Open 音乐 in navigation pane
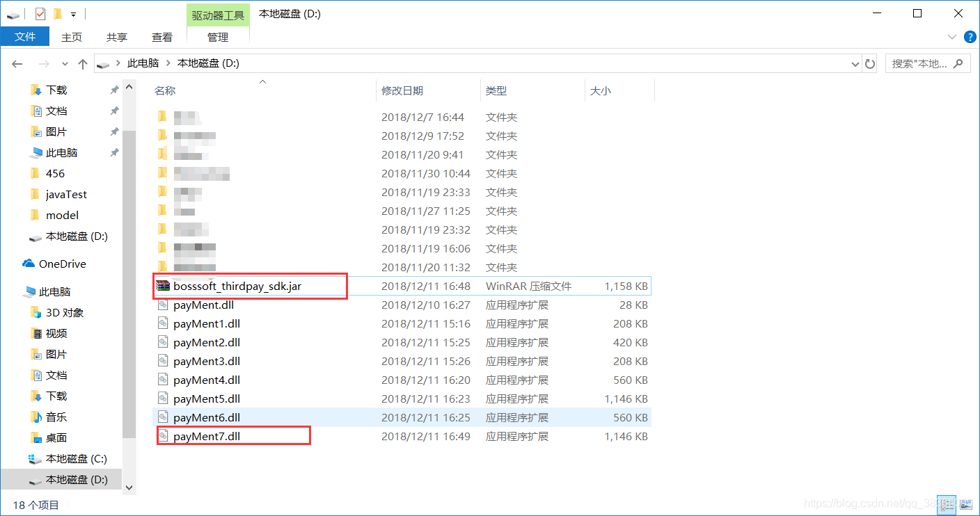The height and width of the screenshot is (516, 980). (x=56, y=417)
